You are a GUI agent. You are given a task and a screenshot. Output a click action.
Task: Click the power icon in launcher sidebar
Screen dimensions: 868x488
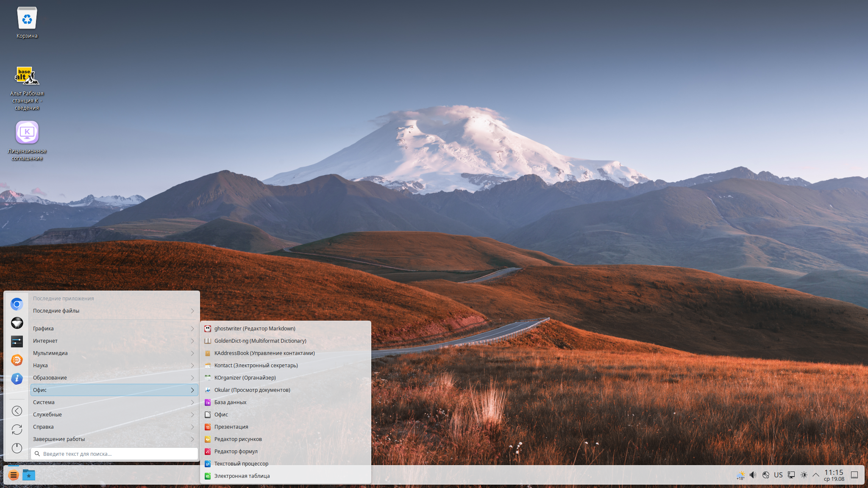(17, 448)
